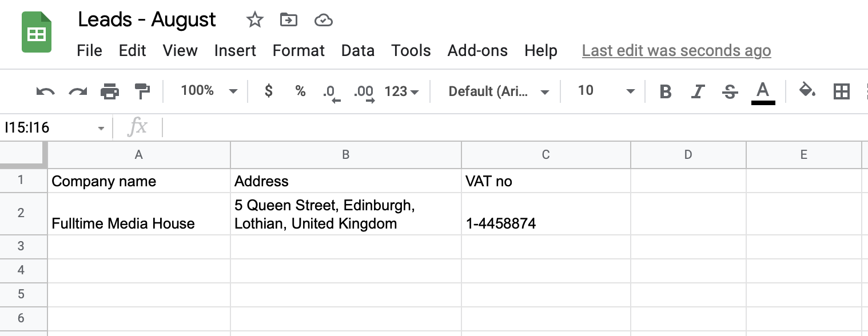Activate the Paint format roller icon
The height and width of the screenshot is (336, 868).
click(x=142, y=91)
